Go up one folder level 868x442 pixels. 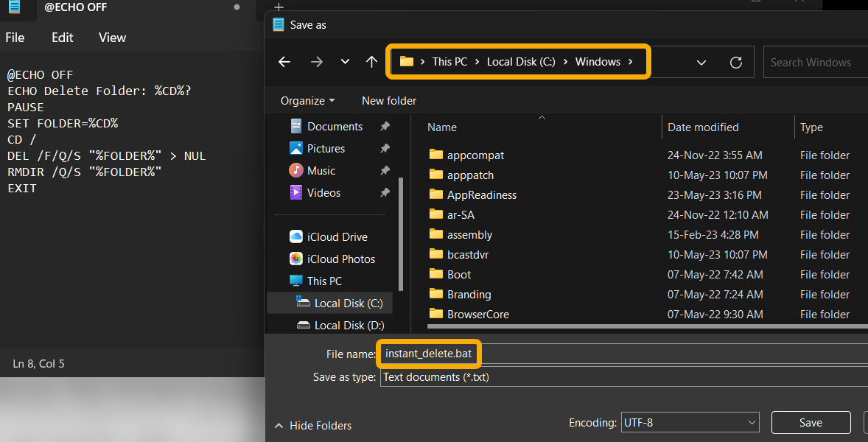372,62
